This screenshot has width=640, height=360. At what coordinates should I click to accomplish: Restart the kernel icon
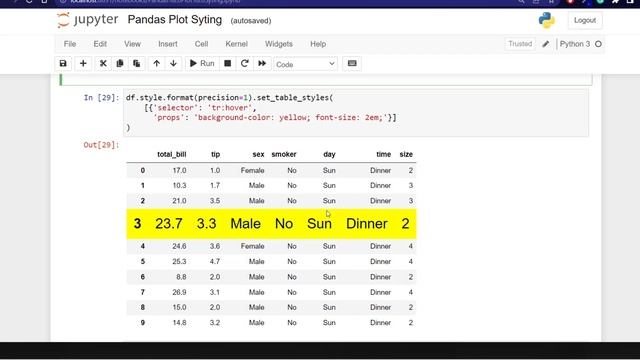pos(244,64)
